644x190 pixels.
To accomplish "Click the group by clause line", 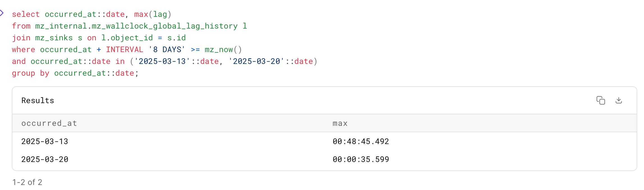I will 31,73.
